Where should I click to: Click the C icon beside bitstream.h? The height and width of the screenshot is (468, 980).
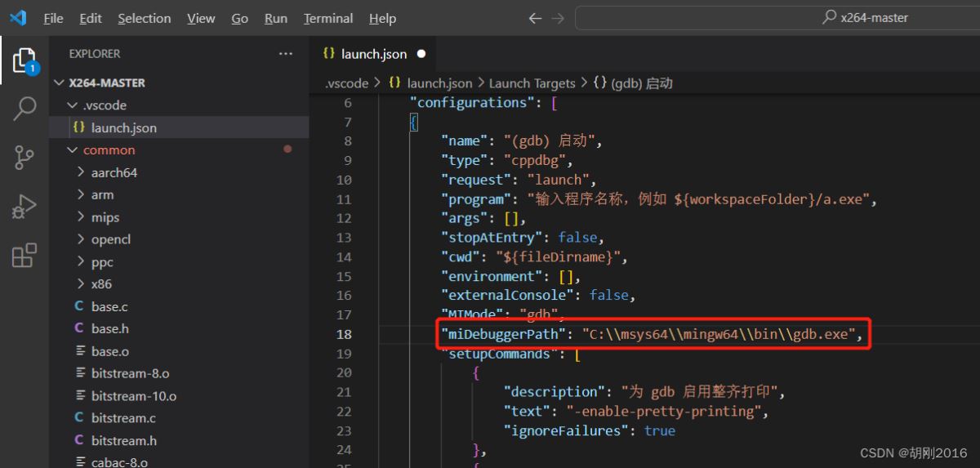pyautogui.click(x=79, y=440)
